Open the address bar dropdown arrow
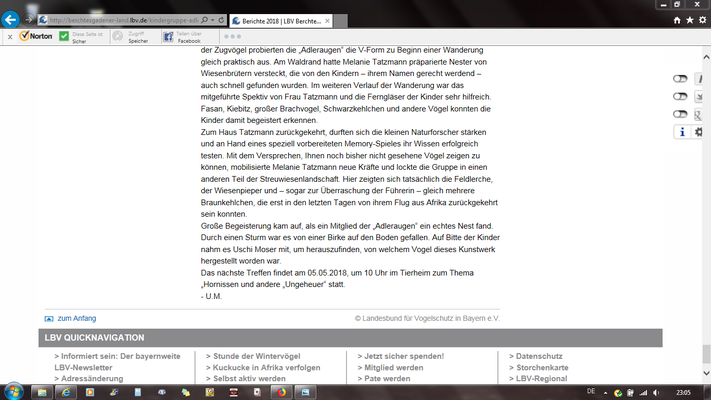711x400 pixels. point(212,20)
